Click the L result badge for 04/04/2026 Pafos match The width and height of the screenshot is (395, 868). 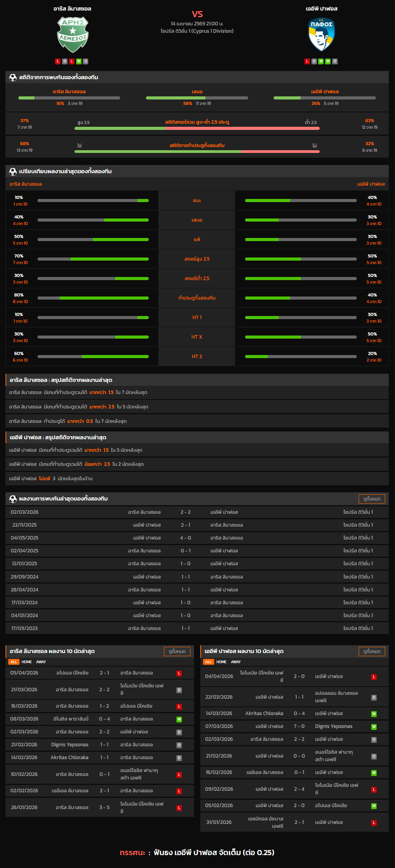[x=374, y=677]
